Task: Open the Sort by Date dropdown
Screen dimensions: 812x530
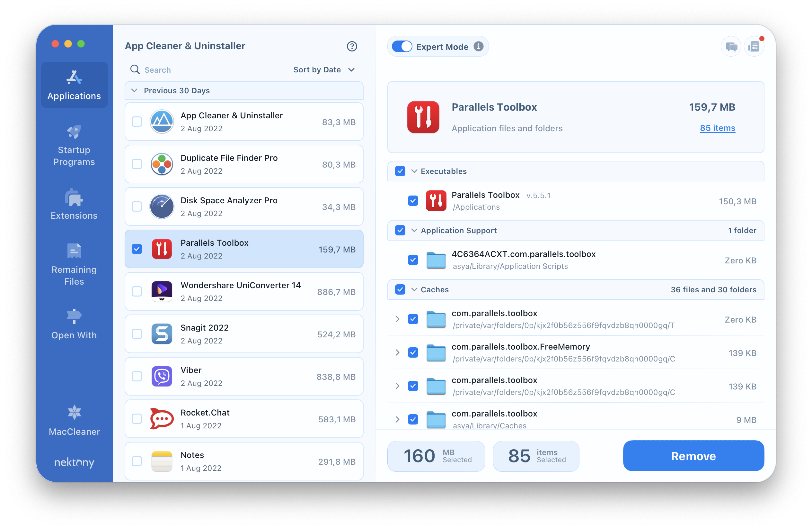Action: 323,69
